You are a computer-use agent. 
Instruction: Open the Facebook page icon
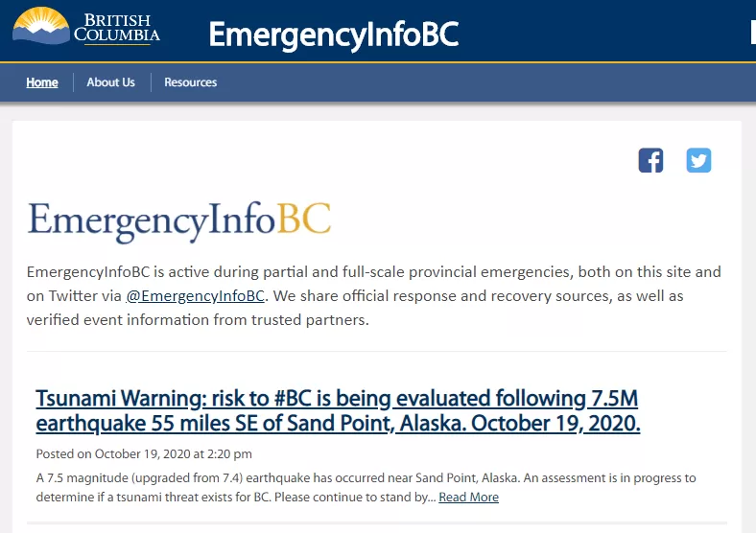click(x=650, y=160)
